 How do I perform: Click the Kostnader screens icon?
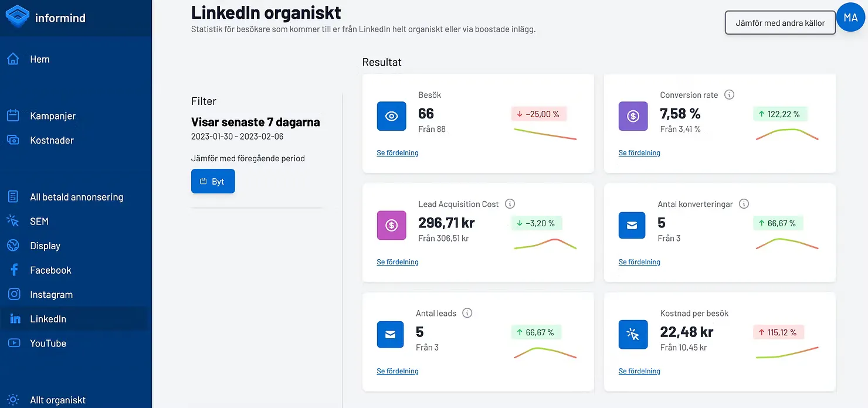pos(13,140)
